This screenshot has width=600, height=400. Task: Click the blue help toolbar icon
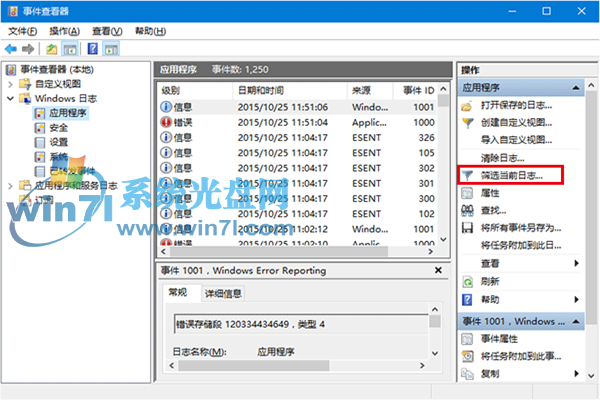coord(91,48)
